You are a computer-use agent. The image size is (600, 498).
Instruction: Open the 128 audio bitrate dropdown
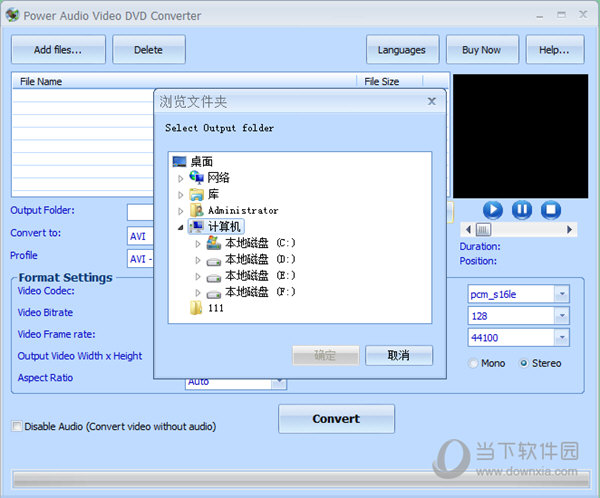click(562, 316)
